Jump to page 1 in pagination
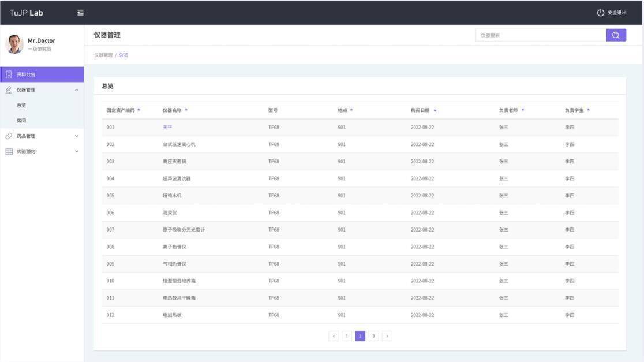 pos(347,336)
